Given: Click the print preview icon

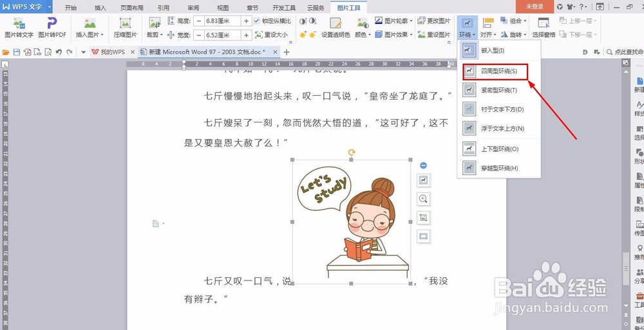Looking at the screenshot, I should point(48,52).
